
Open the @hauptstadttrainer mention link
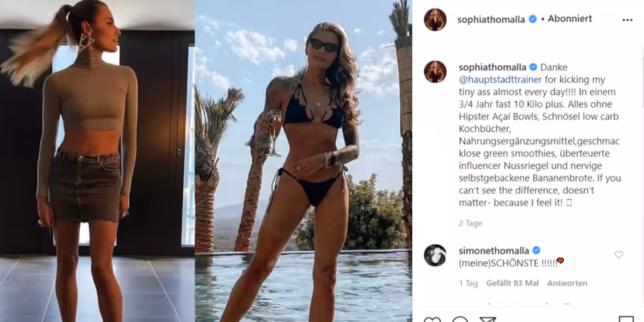pyautogui.click(x=500, y=79)
